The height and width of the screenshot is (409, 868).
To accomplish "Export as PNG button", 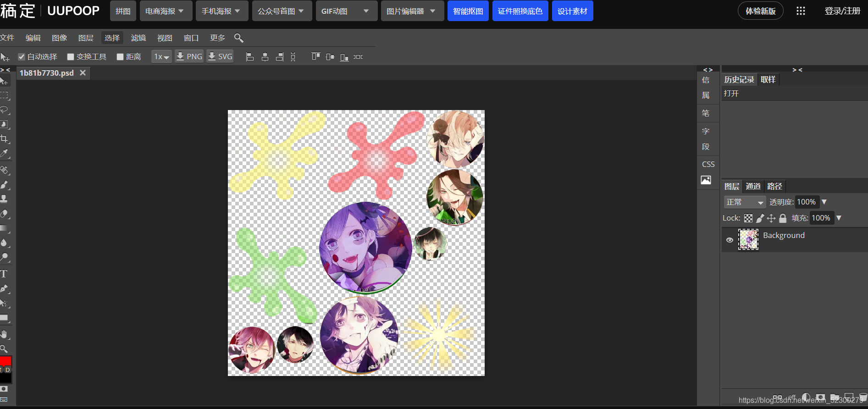I will (x=189, y=56).
